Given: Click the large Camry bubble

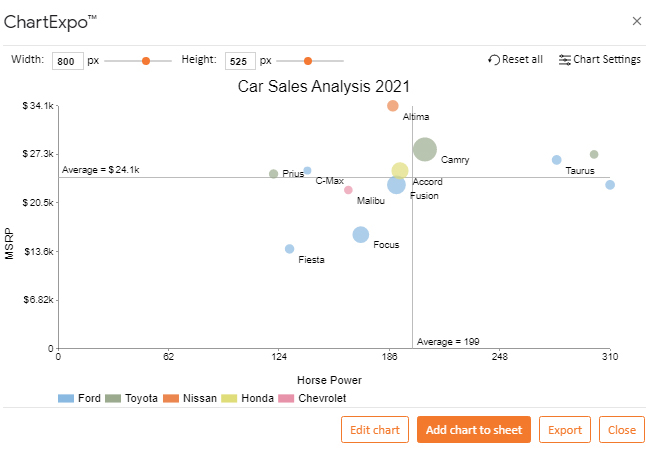Looking at the screenshot, I should click(x=425, y=150).
